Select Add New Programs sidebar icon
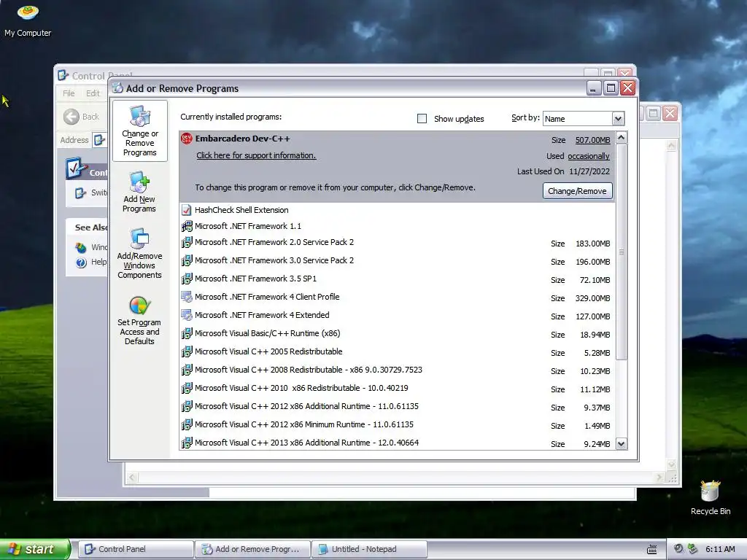Image resolution: width=747 pixels, height=560 pixels. 139,192
